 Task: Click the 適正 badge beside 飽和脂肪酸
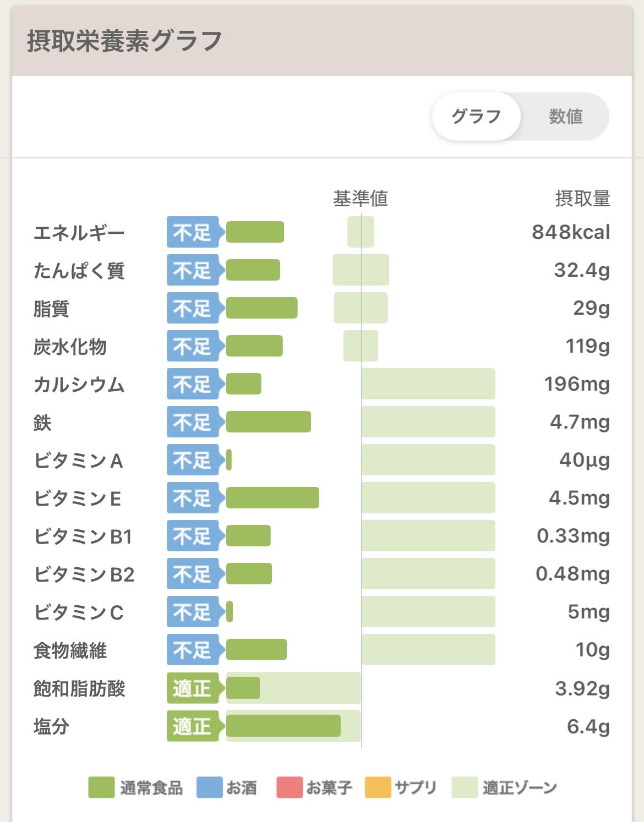(195, 688)
